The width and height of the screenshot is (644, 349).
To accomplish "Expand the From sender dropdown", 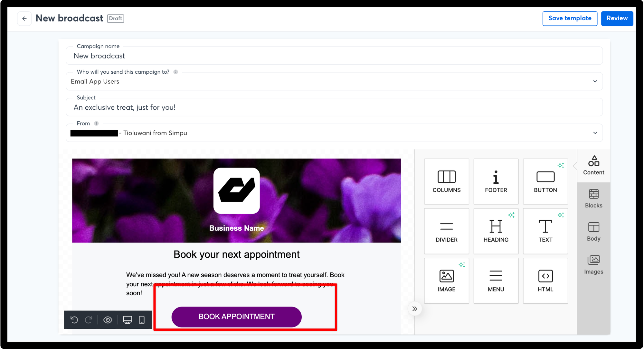I will point(595,133).
